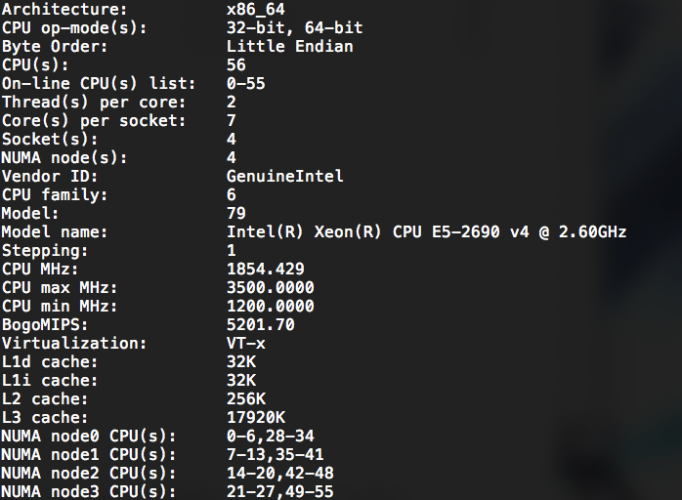Click the L2 cache value 256K
This screenshot has width=682, height=500.
(246, 399)
